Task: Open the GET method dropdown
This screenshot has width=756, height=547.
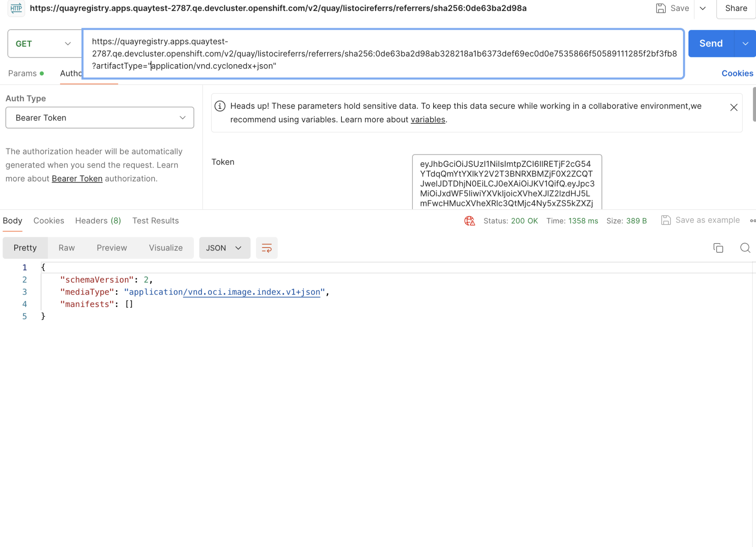Action: pos(43,44)
